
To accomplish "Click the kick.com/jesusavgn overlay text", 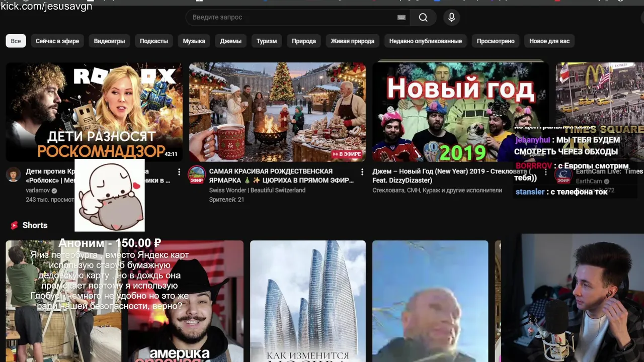I will click(46, 7).
